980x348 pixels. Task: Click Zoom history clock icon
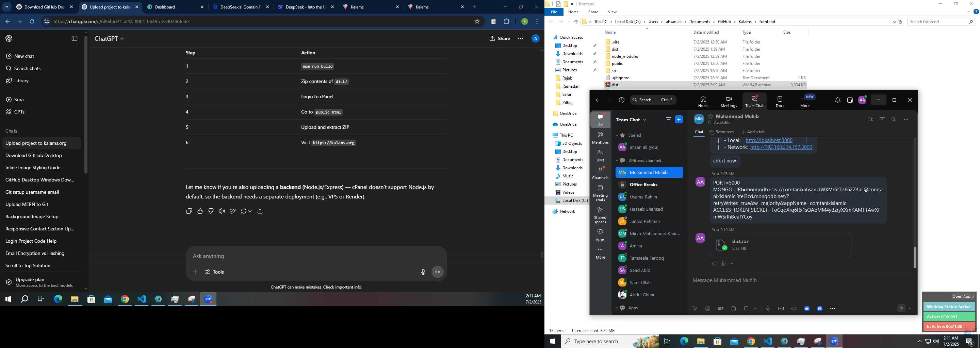tap(622, 100)
